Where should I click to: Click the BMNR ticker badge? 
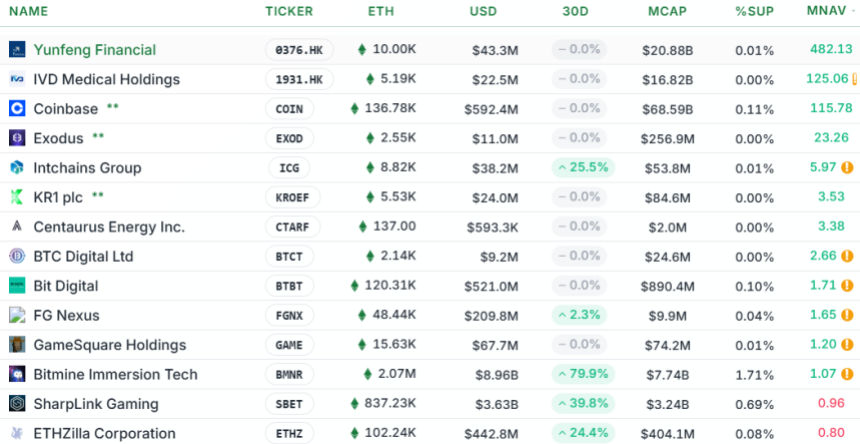(x=290, y=374)
